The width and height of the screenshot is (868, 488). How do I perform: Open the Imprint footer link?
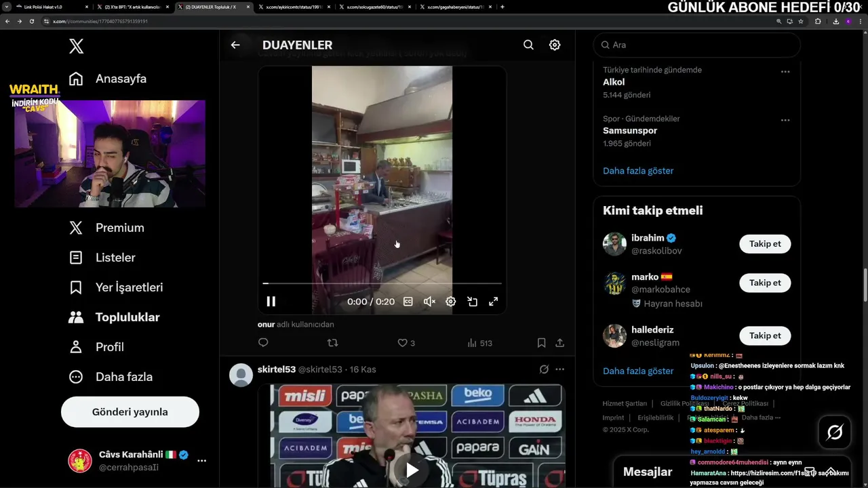tap(613, 418)
